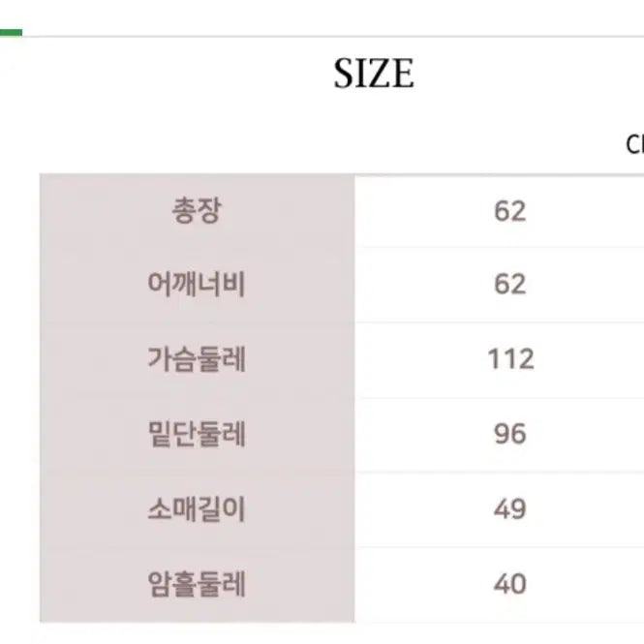644x644 pixels.
Task: Select the 총장 value 62
Action: 509,210
